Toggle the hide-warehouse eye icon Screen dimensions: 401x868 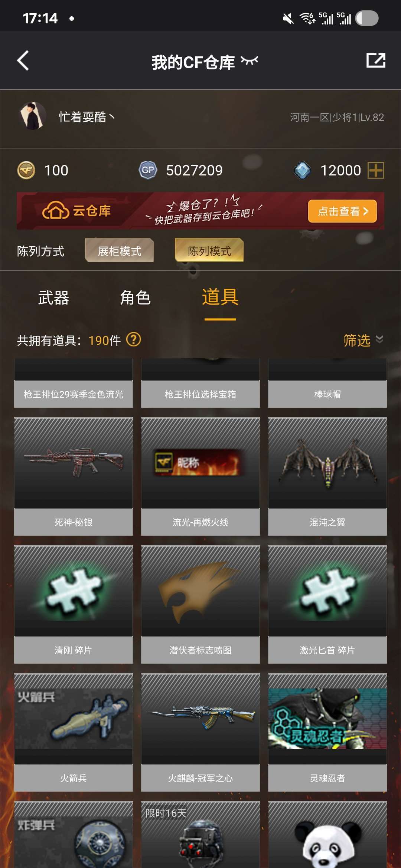[249, 61]
